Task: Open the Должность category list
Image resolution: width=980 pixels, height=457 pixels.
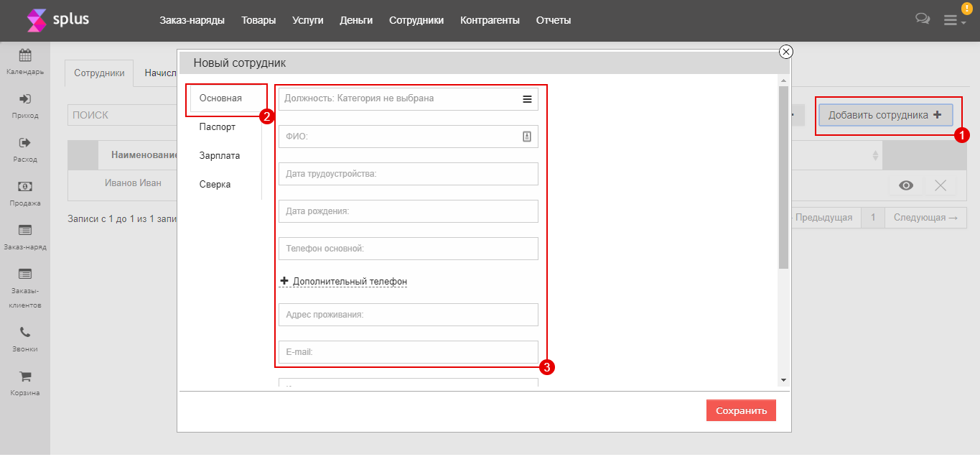Action: coord(527,99)
